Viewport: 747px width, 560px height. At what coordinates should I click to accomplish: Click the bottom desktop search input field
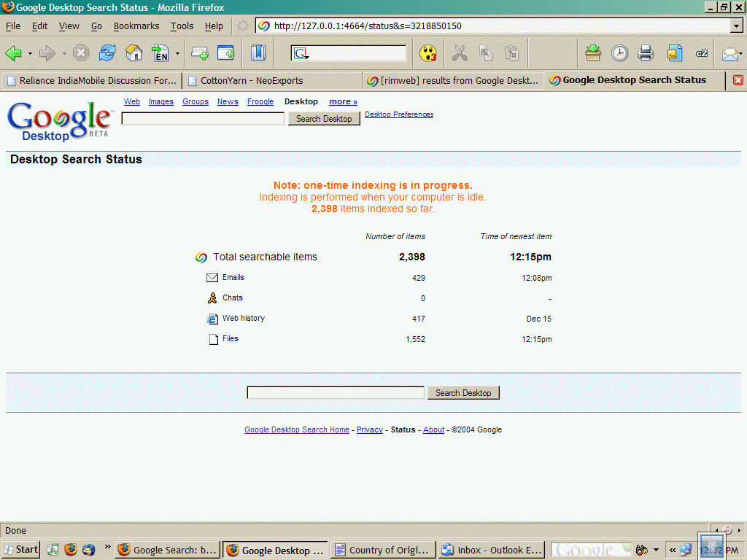(x=336, y=393)
